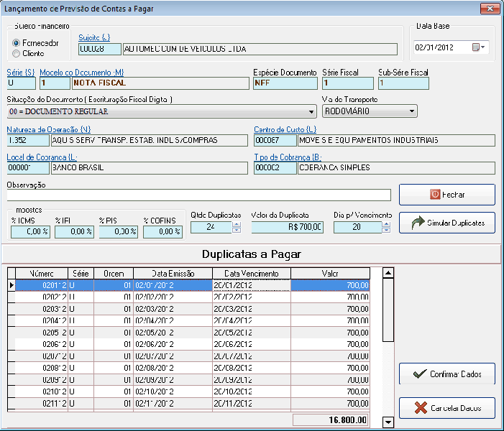Screen dimensions: 504x431
Task: Click the Sub-Série Fiscal field
Action: (403, 83)
